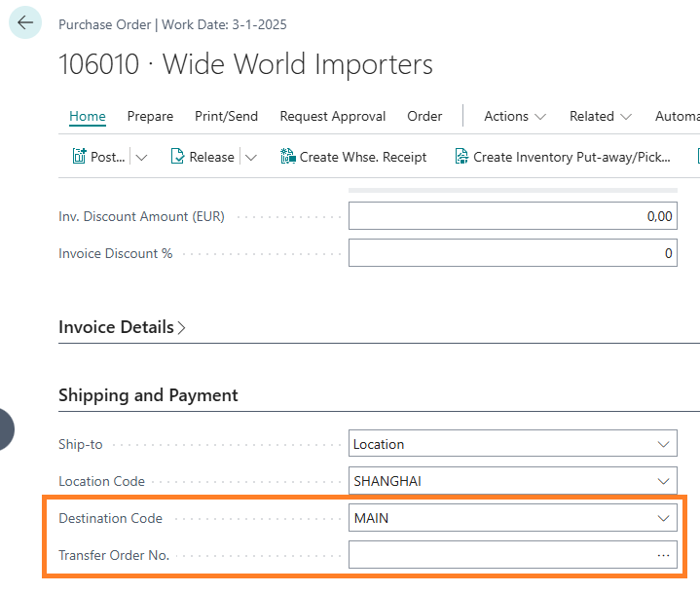Switch to the Prepare tab

150,116
